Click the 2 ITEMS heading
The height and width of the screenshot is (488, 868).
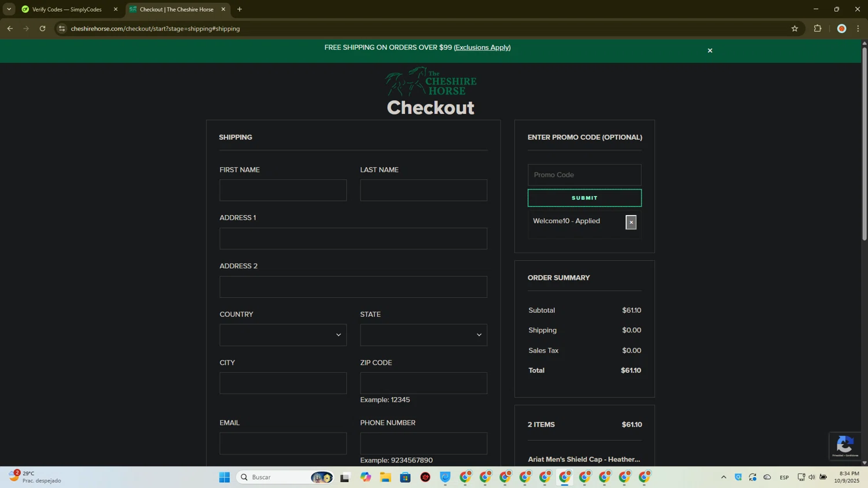click(x=541, y=424)
